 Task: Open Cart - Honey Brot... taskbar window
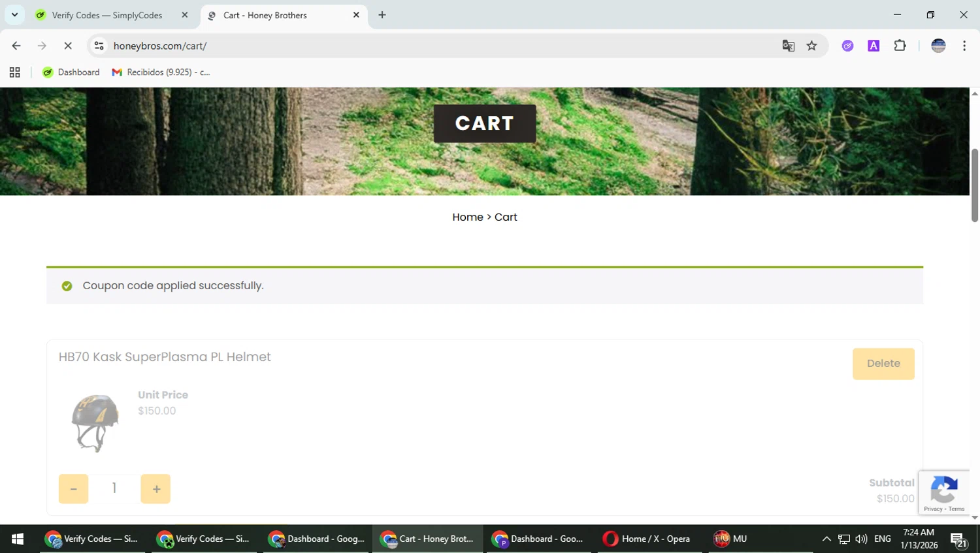coord(428,539)
